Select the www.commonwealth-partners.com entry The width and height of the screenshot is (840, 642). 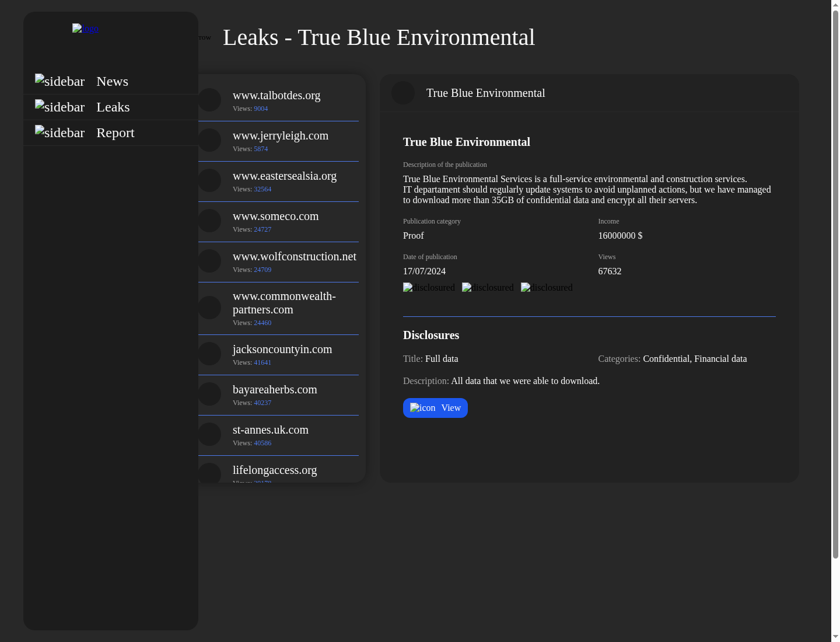(278, 309)
